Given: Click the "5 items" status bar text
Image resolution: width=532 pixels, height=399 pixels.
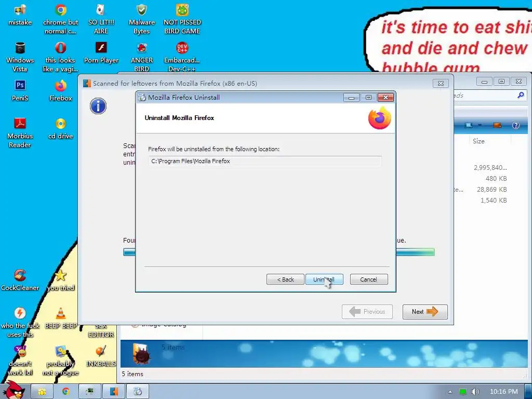Looking at the screenshot, I should 132,374.
